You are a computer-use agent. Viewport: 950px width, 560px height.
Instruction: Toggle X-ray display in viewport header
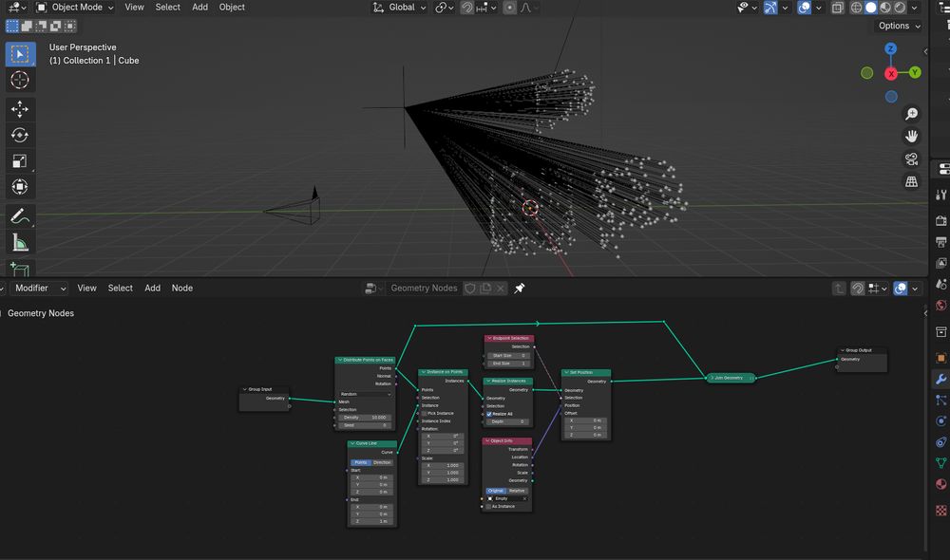click(x=837, y=8)
